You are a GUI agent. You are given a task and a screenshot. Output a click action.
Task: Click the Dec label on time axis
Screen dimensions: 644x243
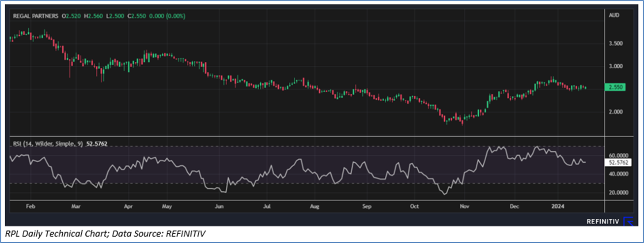click(514, 206)
